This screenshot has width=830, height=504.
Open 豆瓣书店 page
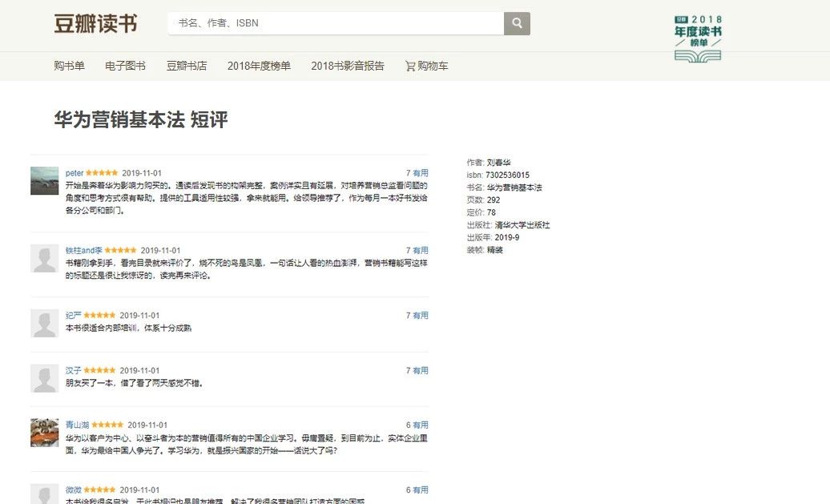click(187, 67)
